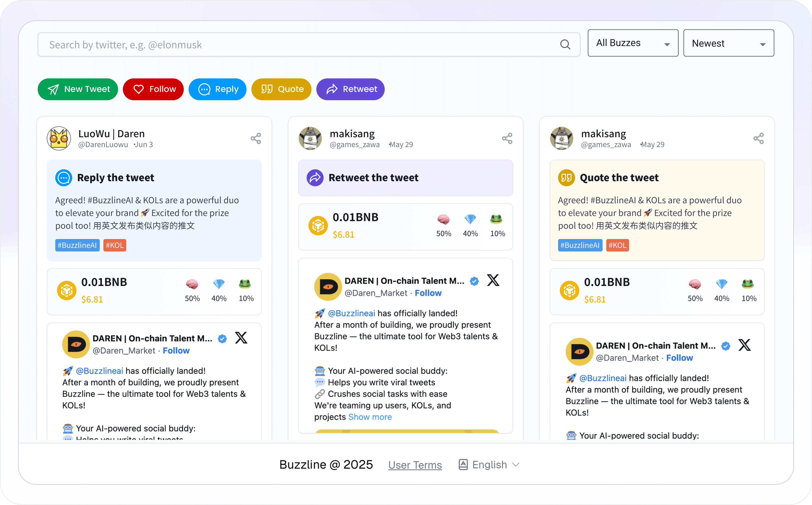Click brain icon in Reply card rewards
The width and height of the screenshot is (812, 505).
(x=192, y=284)
